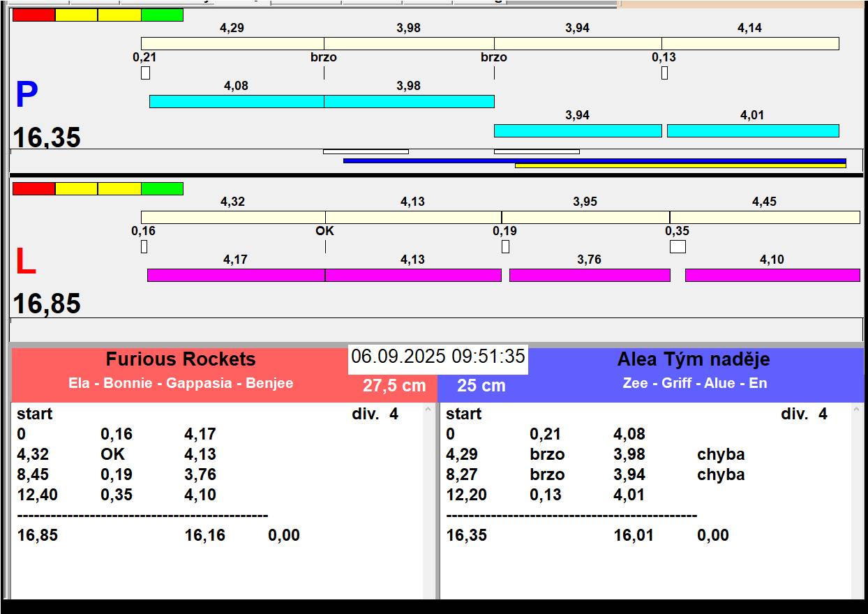The width and height of the screenshot is (868, 614).
Task: Select the cyan 4,08 run bar
Action: pos(236,102)
